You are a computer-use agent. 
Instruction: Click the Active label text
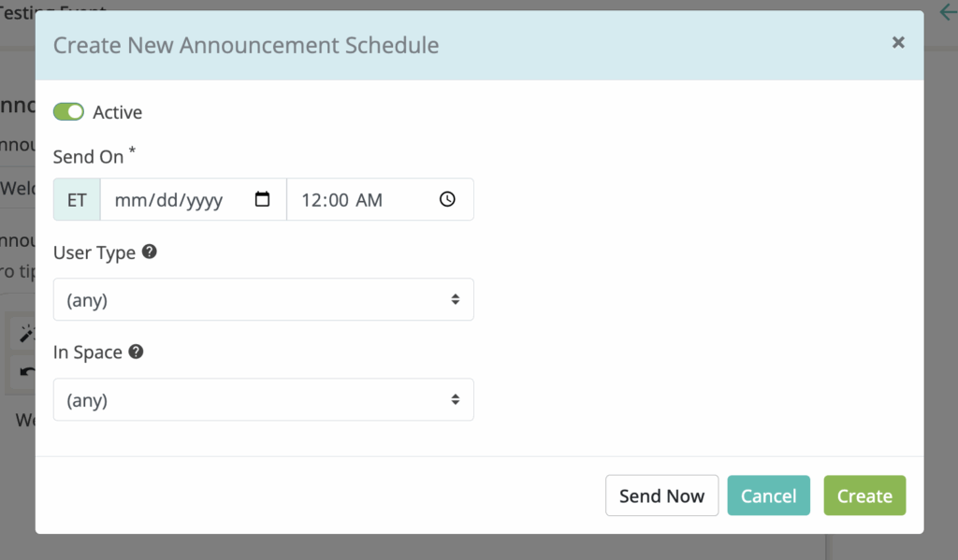pyautogui.click(x=118, y=112)
